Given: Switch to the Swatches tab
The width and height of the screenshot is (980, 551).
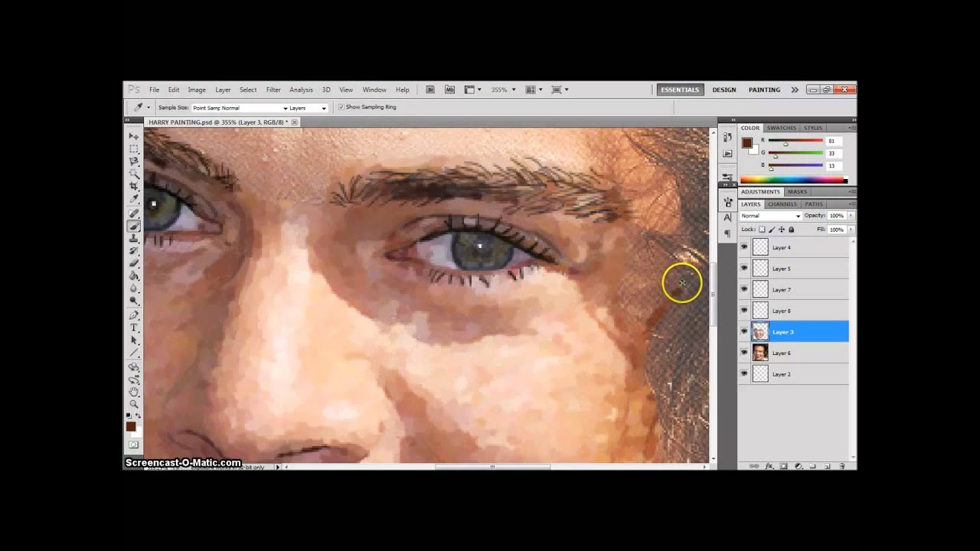Looking at the screenshot, I should point(782,128).
